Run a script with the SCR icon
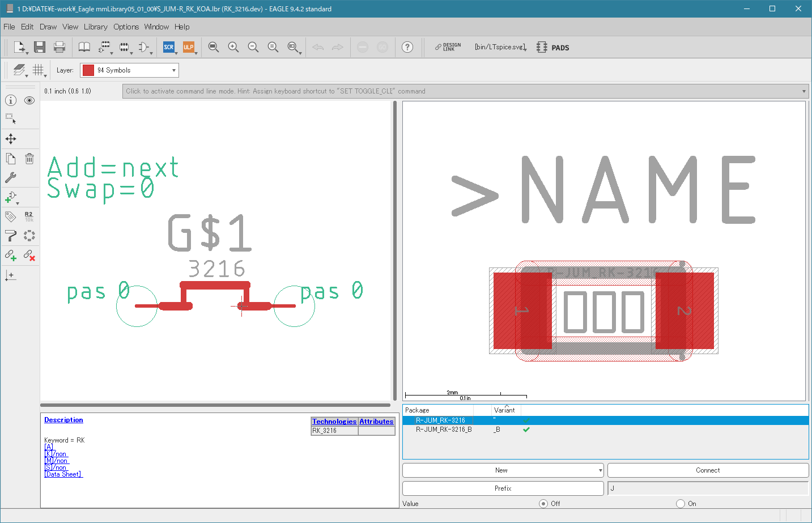 tap(169, 47)
